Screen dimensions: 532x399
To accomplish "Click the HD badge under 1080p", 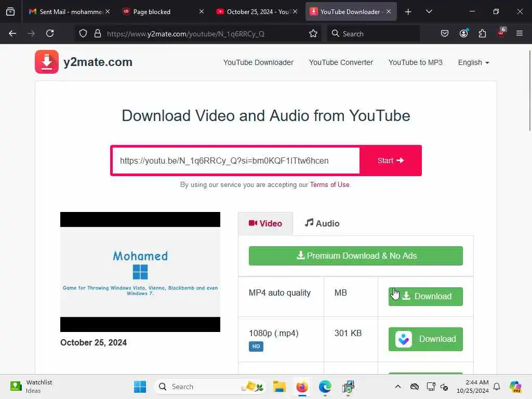I will 256,347.
